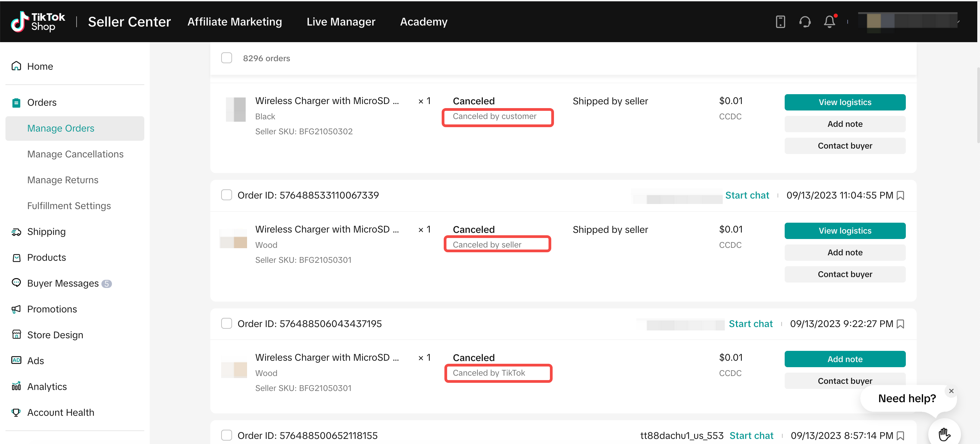Open the Shipping truck icon in sidebar

(16, 232)
